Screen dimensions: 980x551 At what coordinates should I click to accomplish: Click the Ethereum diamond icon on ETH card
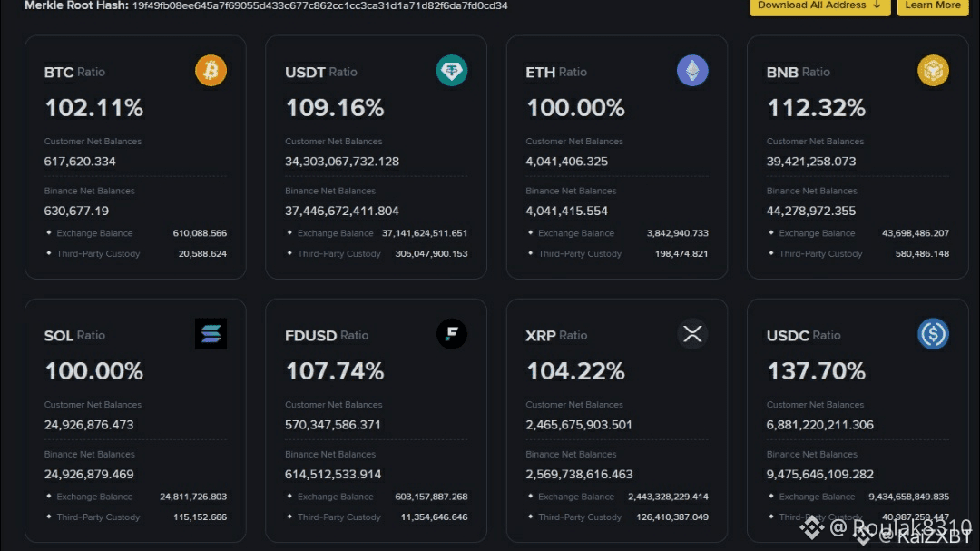[x=692, y=71]
